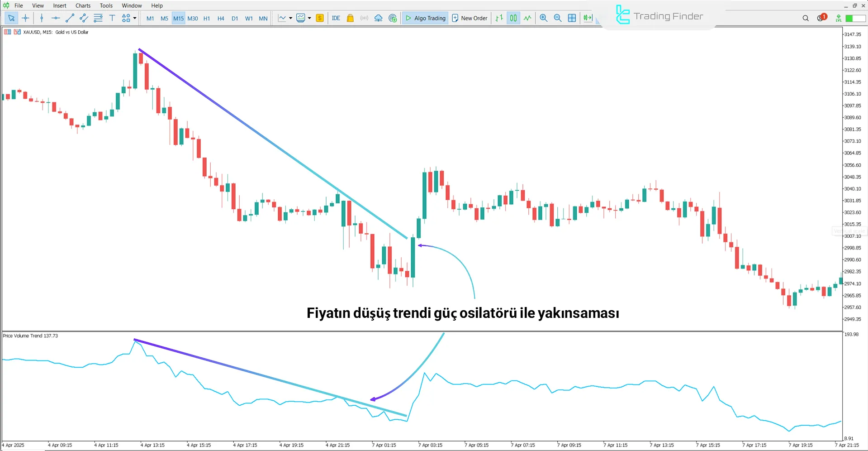Select the Trendline drawing tool

(x=70, y=18)
